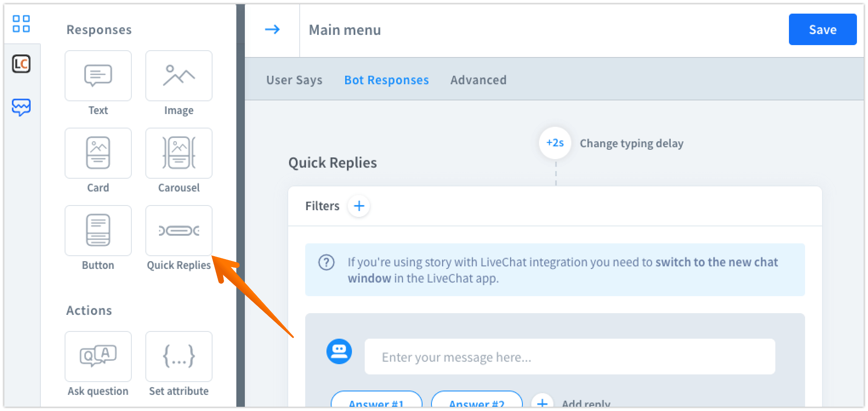Screen dimensions: 868x411
Task: Add the Ask question action
Action: (x=98, y=357)
